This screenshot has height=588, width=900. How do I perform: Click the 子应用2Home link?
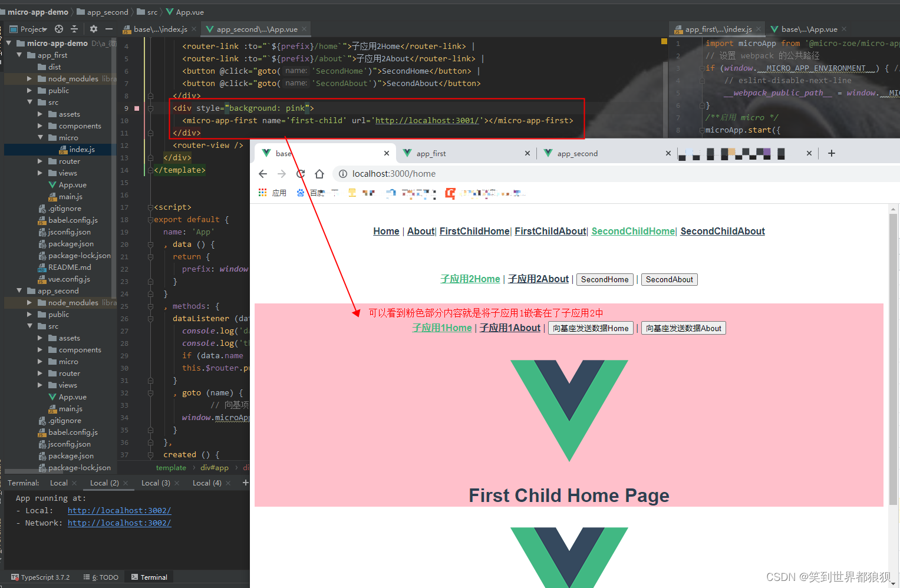coord(470,279)
